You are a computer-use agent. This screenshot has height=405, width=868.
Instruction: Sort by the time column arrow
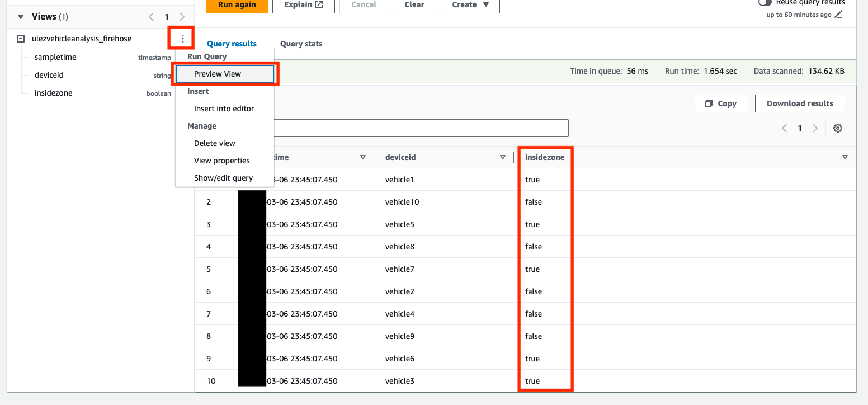pyautogui.click(x=363, y=157)
